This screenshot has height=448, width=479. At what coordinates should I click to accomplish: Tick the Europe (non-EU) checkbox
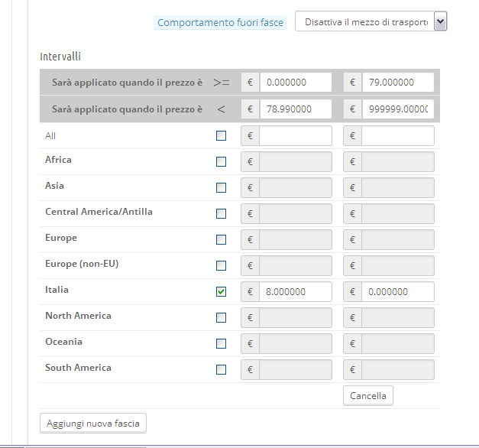222,266
